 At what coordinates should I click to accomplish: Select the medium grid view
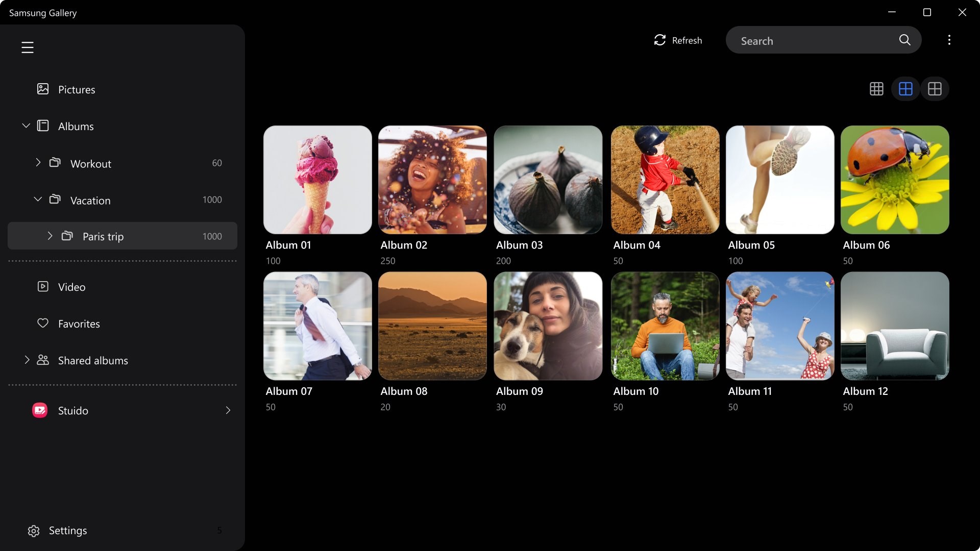[x=905, y=89]
